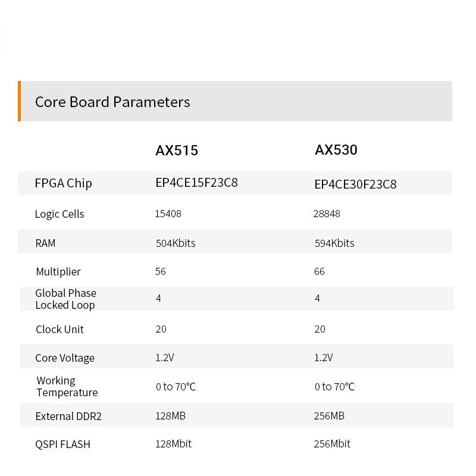Click the Multiplier row label
The image size is (476, 476).
(58, 272)
